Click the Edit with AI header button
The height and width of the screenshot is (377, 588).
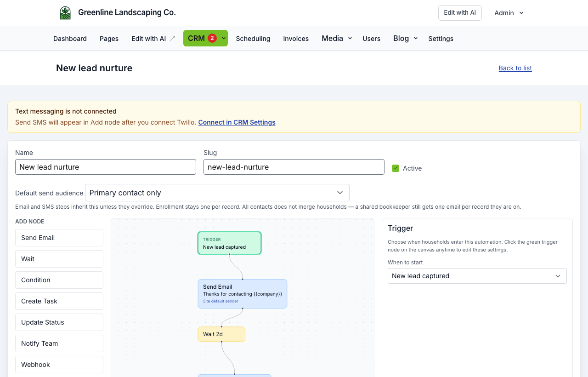(460, 13)
